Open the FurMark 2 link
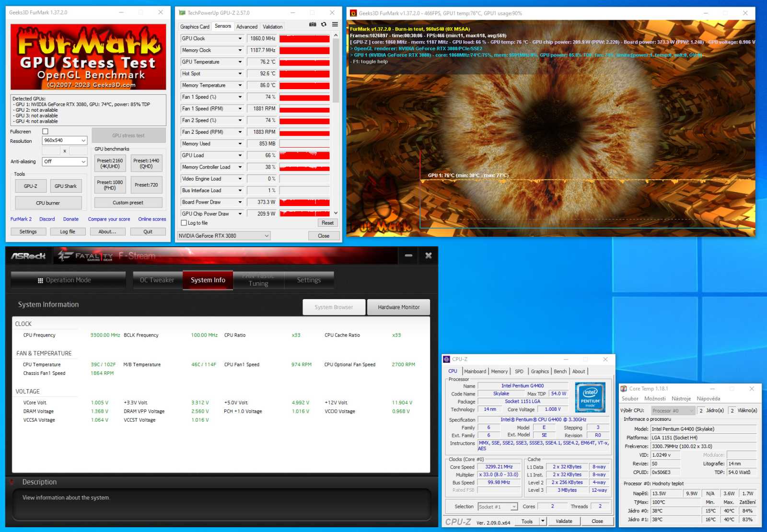 click(x=21, y=219)
